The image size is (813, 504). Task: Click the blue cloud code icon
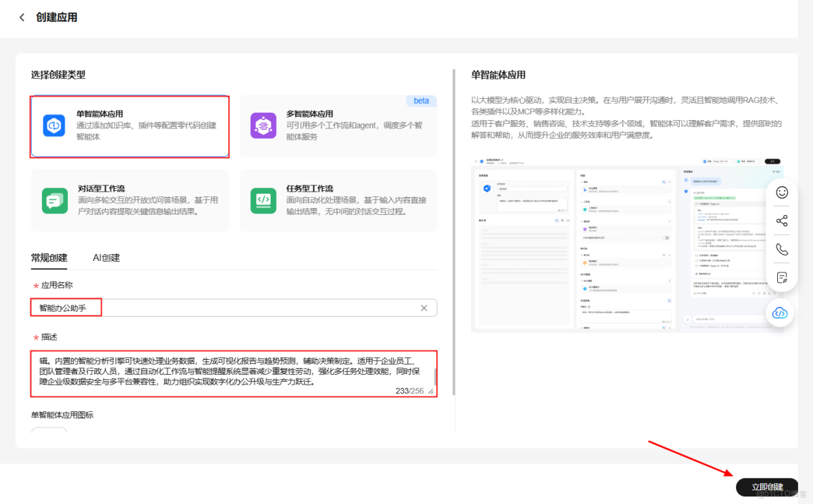click(x=780, y=312)
